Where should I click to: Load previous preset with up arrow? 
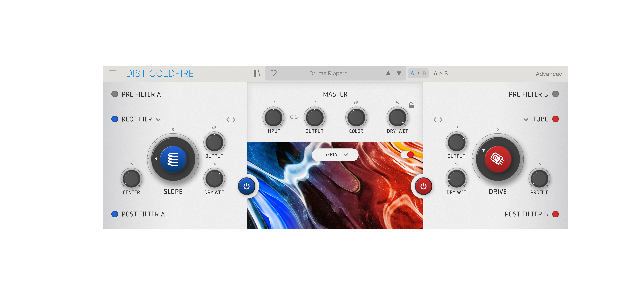388,73
